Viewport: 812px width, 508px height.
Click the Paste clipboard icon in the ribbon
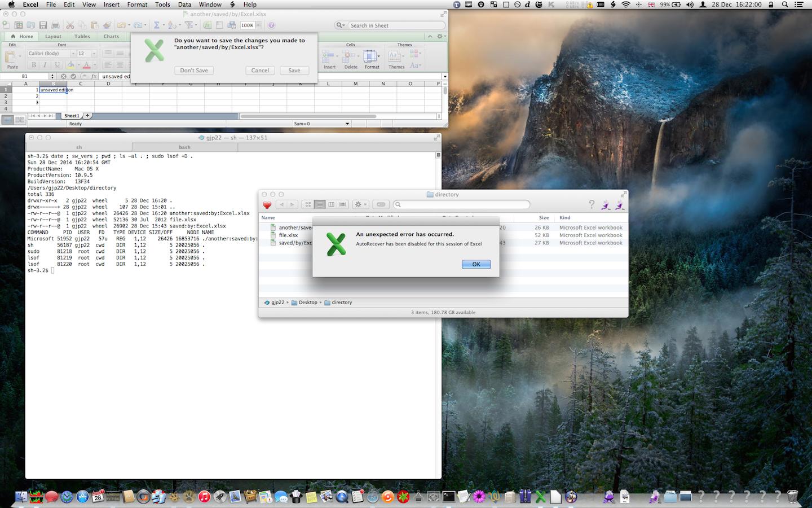pos(11,57)
